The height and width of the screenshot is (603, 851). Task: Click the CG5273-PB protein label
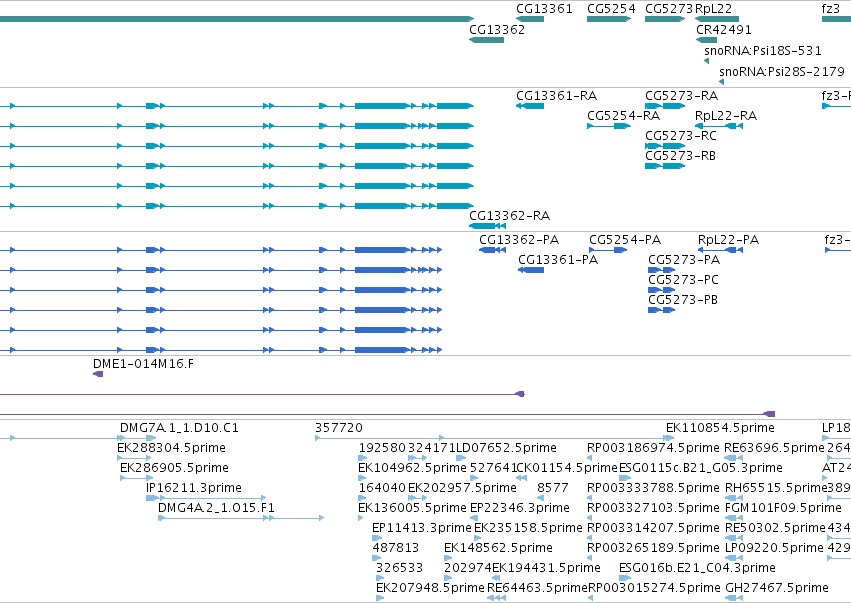683,300
